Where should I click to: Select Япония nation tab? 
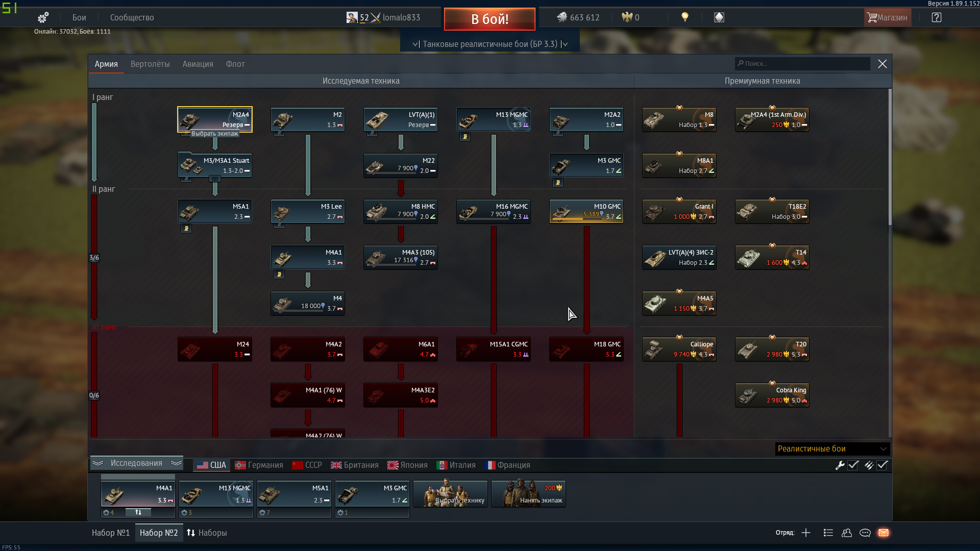point(407,465)
